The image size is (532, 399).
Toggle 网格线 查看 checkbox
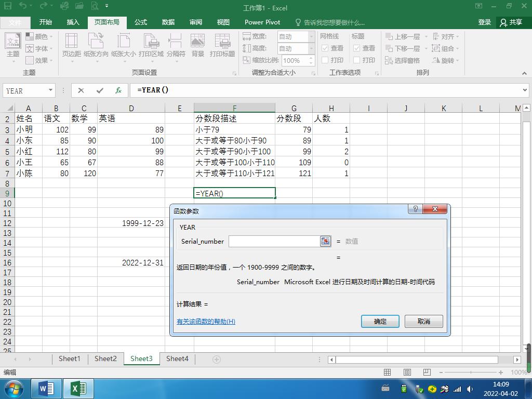[x=324, y=47]
